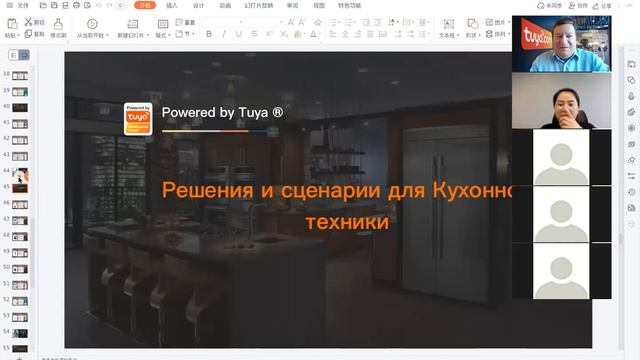Click the new slide icon
The width and height of the screenshot is (640, 360).
[133, 24]
